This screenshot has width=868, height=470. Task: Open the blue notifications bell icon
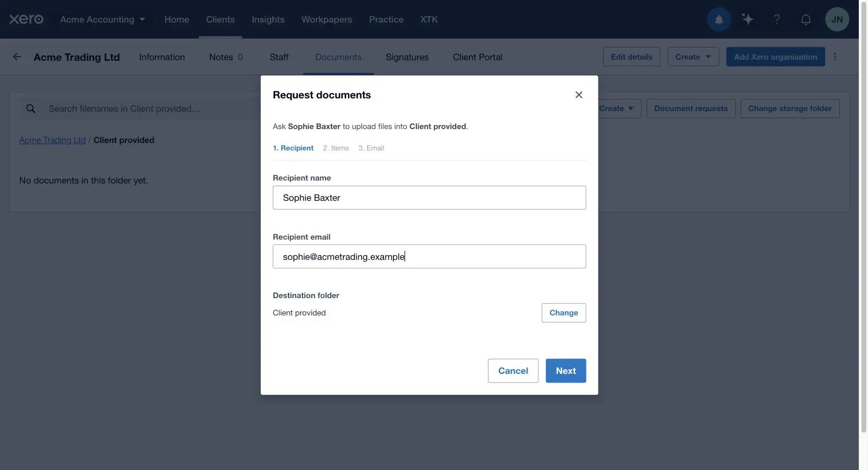(x=719, y=20)
